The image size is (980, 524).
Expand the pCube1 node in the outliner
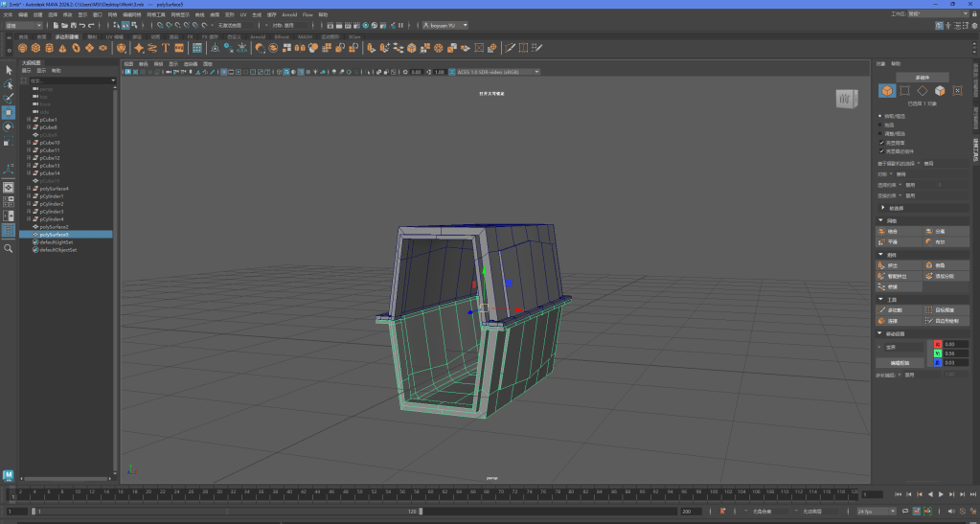pos(28,120)
